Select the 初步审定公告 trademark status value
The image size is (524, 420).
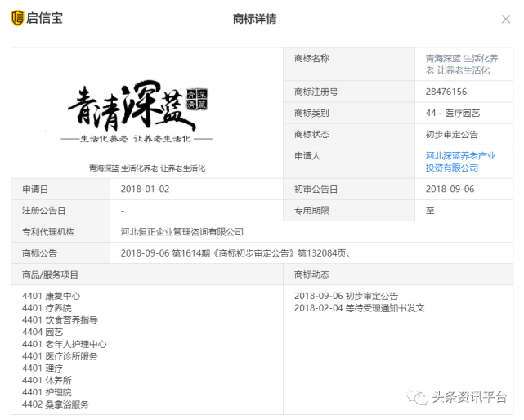click(451, 134)
